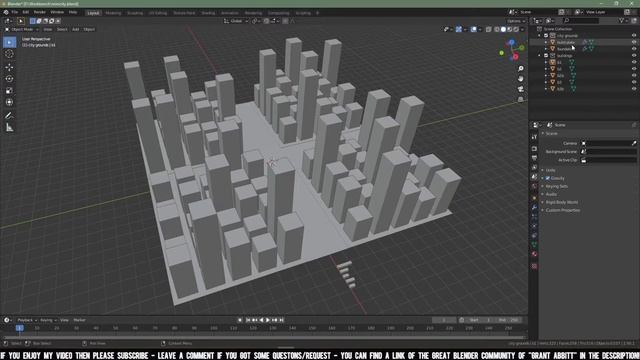Open the Material properties tab
This screenshot has height=360, width=640.
click(x=534, y=254)
